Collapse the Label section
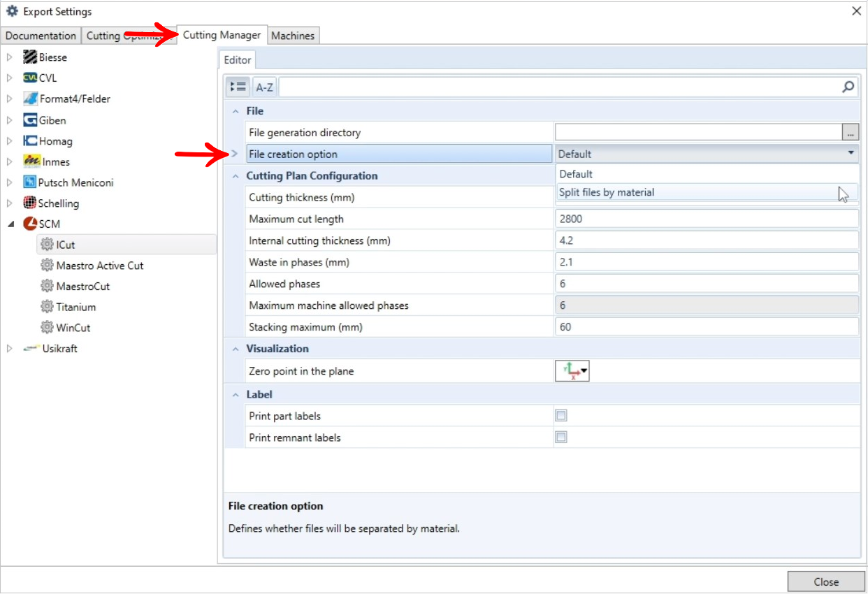Screen dimensions: 868x594 pyautogui.click(x=236, y=395)
